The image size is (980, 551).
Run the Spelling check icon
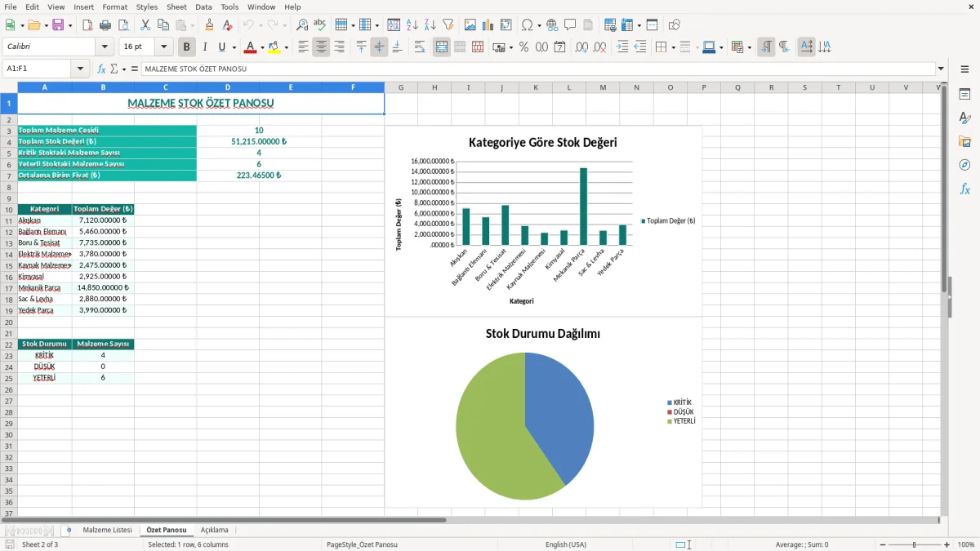pyautogui.click(x=320, y=25)
